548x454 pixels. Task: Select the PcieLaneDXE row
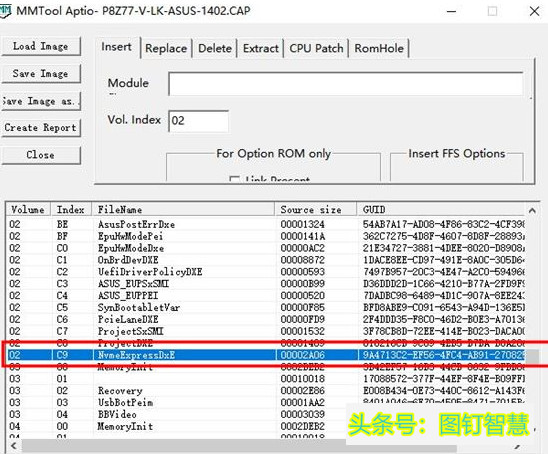click(266, 319)
